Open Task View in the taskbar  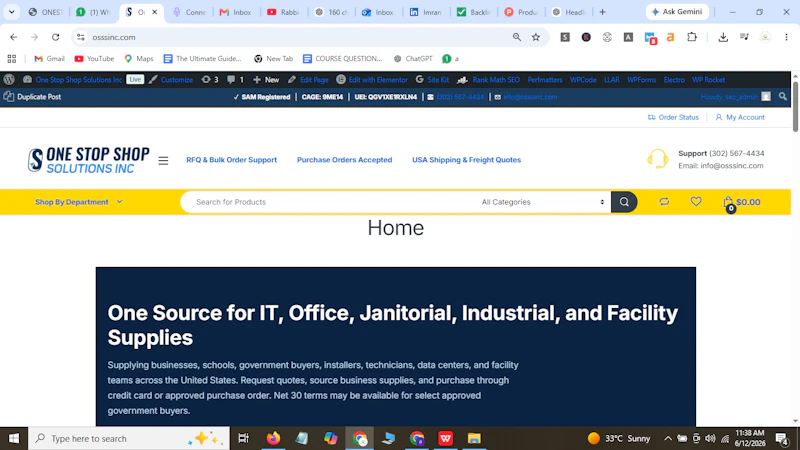(x=243, y=438)
